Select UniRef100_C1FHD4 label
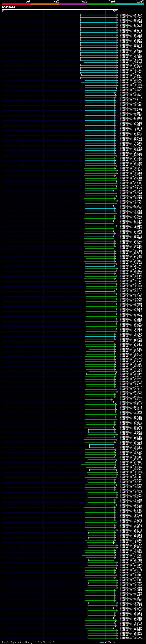The image size is (146, 644). tap(131, 87)
